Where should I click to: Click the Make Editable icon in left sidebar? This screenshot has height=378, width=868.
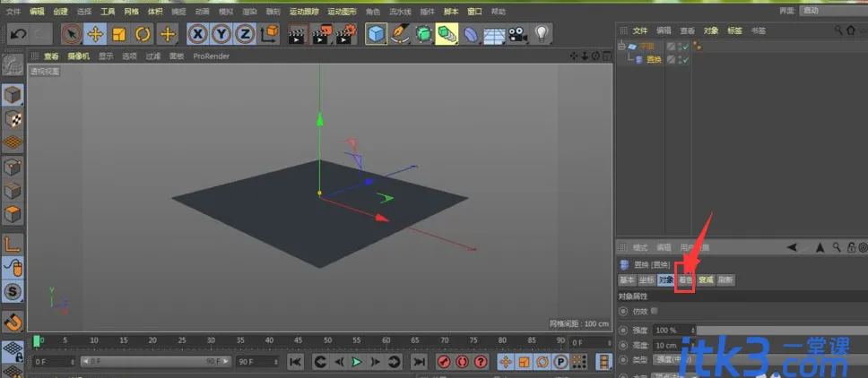13,65
